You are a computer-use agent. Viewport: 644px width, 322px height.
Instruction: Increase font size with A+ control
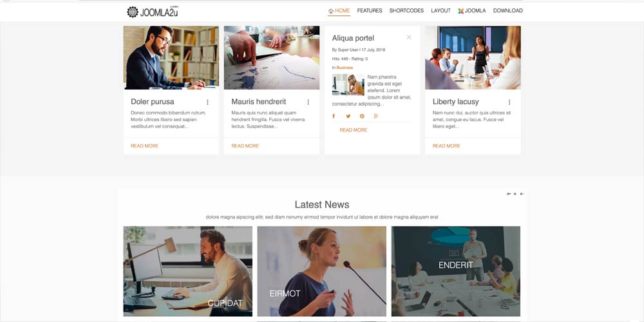click(509, 193)
